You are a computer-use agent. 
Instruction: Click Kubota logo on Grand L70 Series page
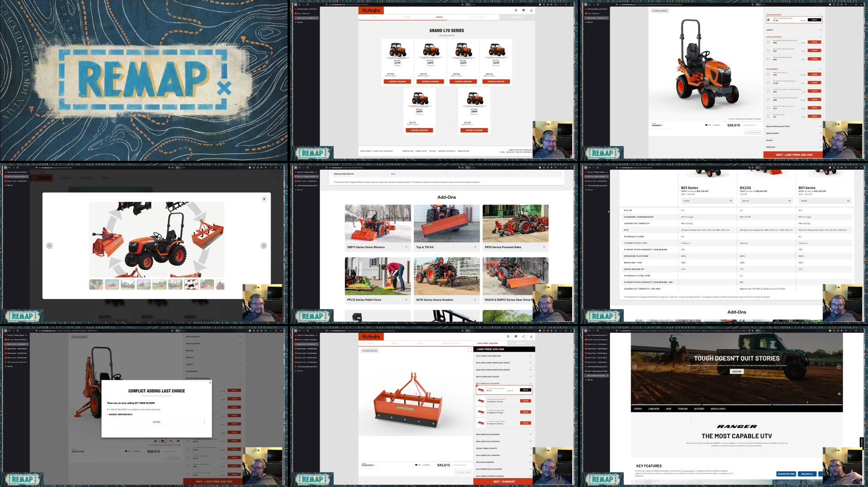tap(371, 10)
